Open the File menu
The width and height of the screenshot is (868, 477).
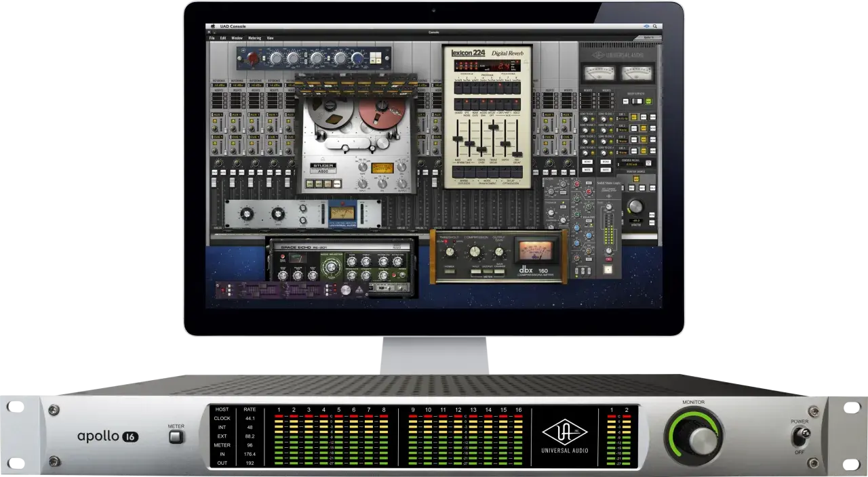pyautogui.click(x=212, y=38)
